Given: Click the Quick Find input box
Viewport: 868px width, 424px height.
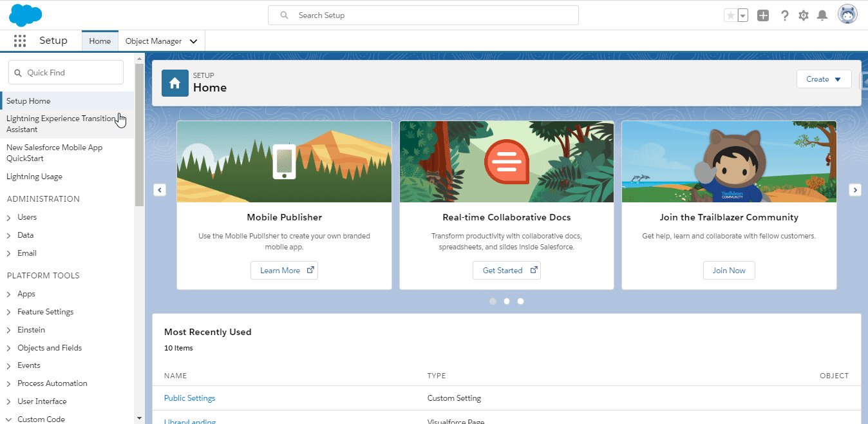Looking at the screenshot, I should pyautogui.click(x=66, y=72).
